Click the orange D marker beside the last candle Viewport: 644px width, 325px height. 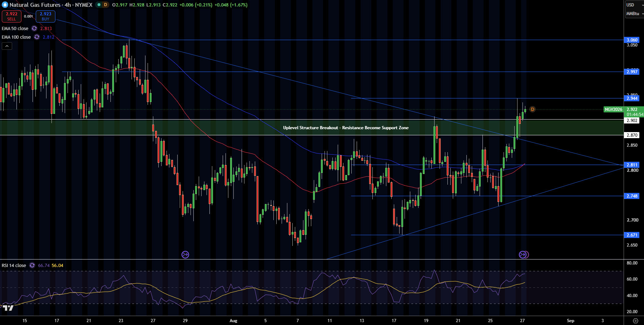click(x=532, y=109)
